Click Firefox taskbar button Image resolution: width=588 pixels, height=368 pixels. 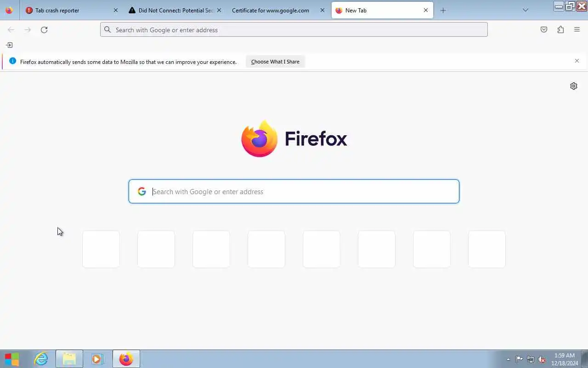click(x=126, y=359)
